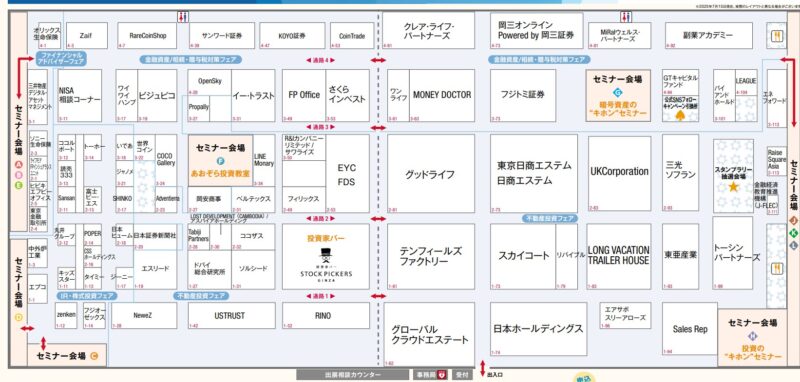
Task: Click the USTRUST booth
Action: coord(232,316)
